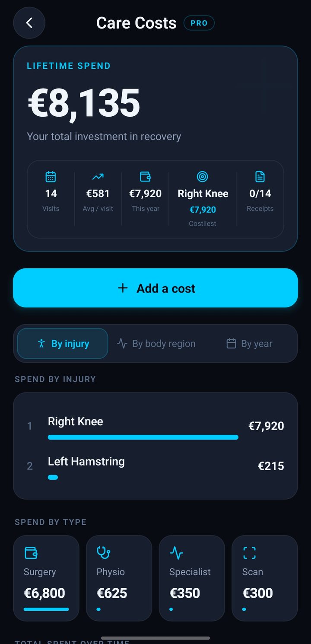Open the Surgery €6,800 card

(x=46, y=578)
